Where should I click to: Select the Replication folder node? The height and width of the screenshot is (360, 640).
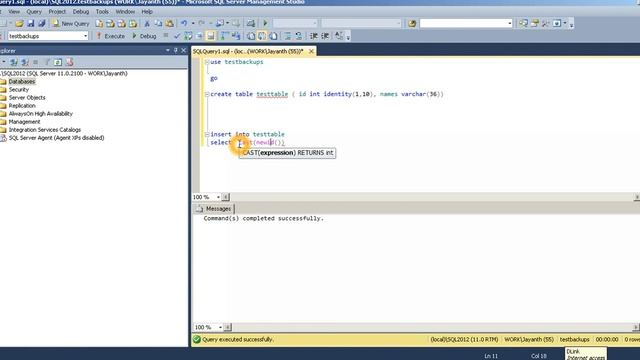click(x=22, y=106)
